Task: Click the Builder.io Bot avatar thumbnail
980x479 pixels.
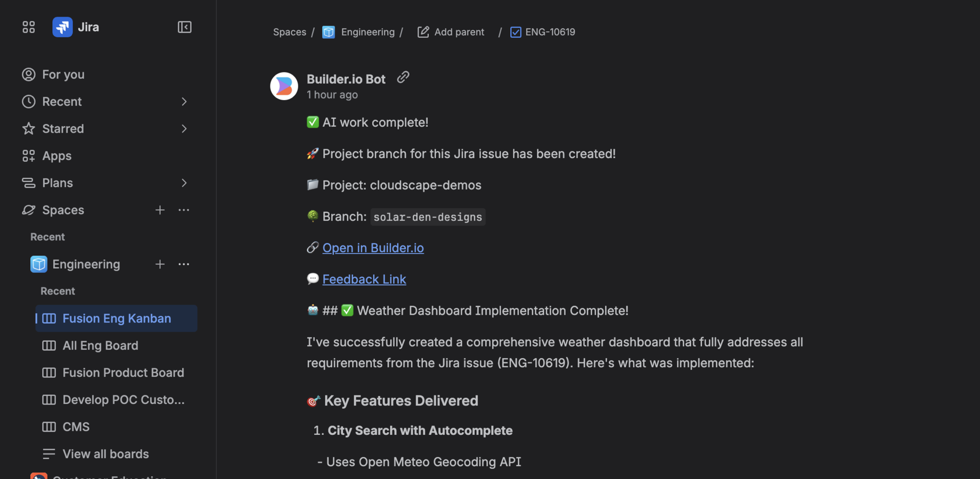Action: [284, 86]
